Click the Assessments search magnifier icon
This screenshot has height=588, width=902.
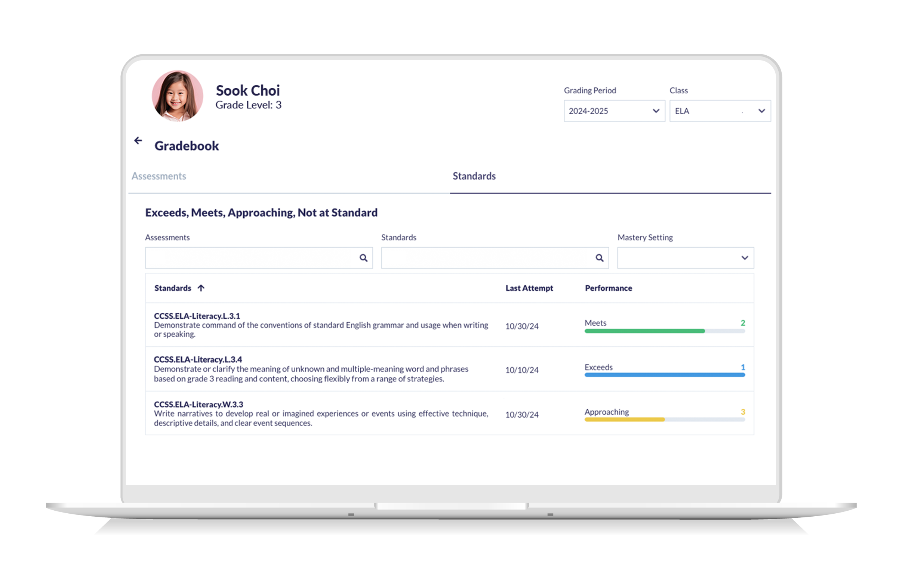click(x=363, y=258)
